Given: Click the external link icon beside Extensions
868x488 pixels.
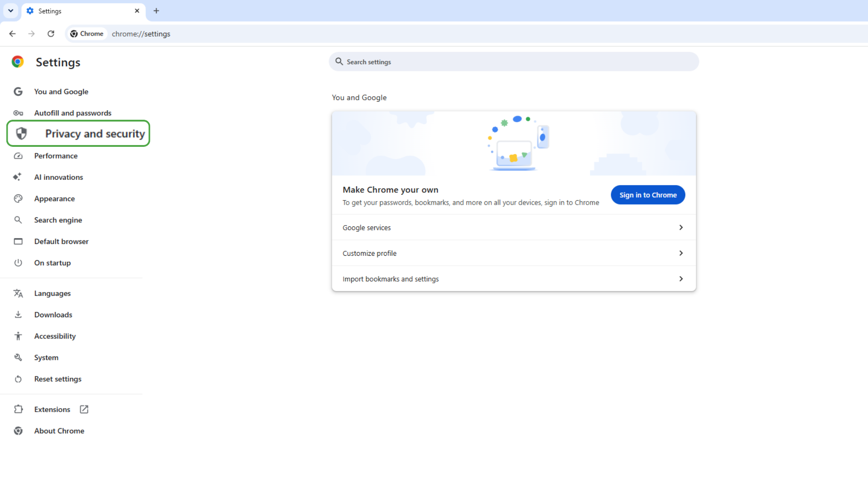Looking at the screenshot, I should click(x=84, y=409).
